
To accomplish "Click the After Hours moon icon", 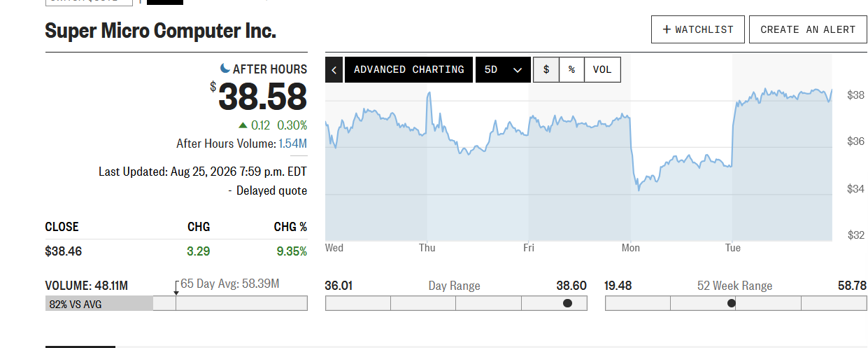I will 225,68.
